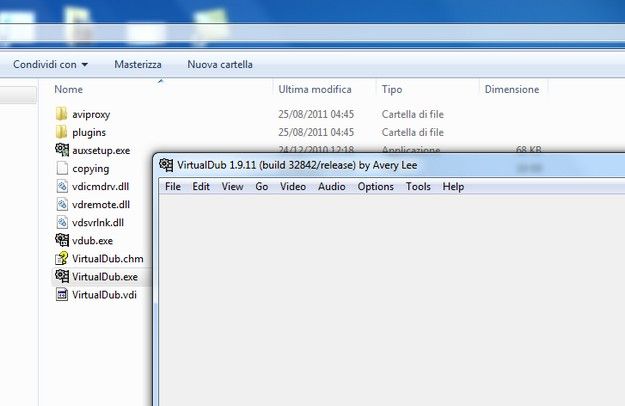This screenshot has height=406, width=625.
Task: Click the copying file blank icon
Action: (62, 168)
